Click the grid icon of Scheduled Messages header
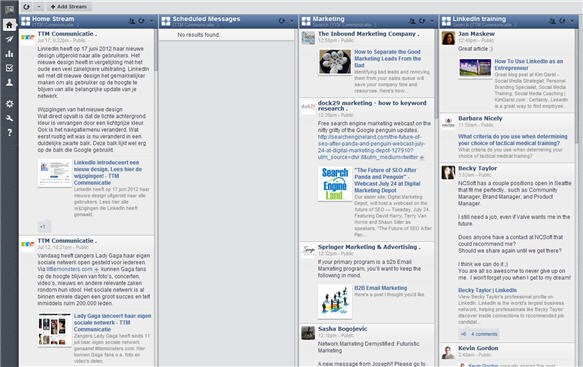 point(166,21)
